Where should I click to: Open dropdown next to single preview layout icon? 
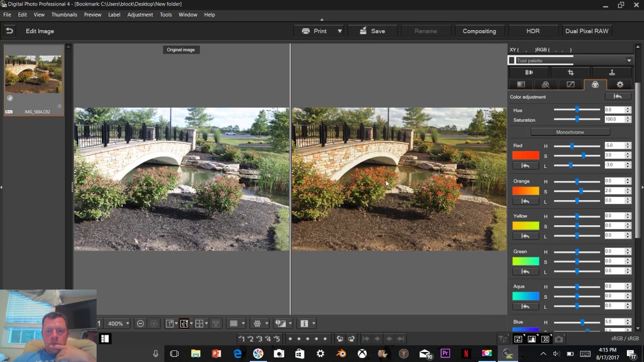point(177,323)
